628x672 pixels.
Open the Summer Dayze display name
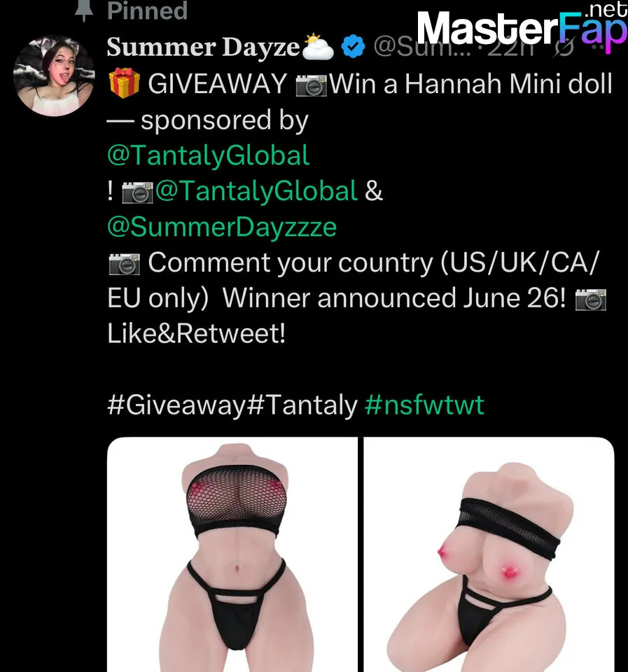pyautogui.click(x=203, y=47)
